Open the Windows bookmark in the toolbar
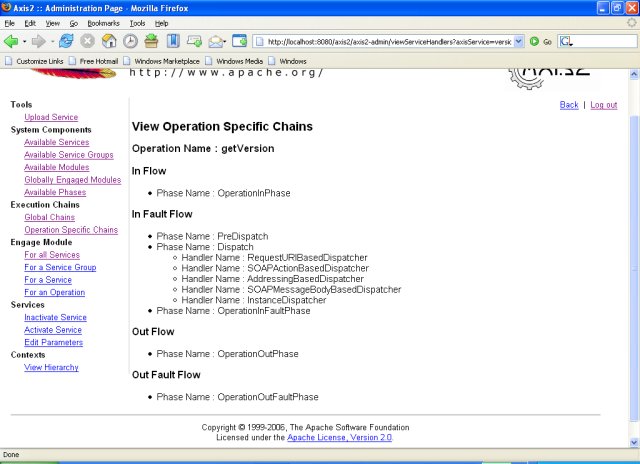The height and width of the screenshot is (464, 640). point(287,61)
